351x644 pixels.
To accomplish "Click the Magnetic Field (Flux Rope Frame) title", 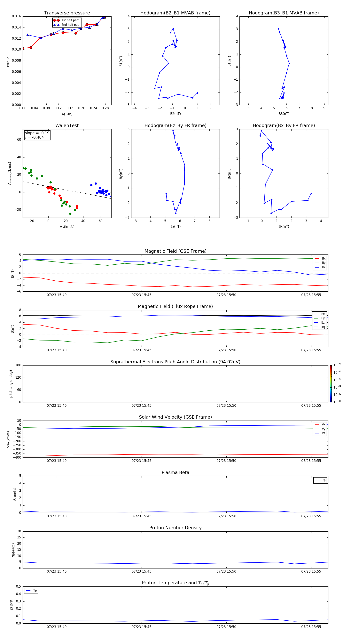I will pyautogui.click(x=175, y=307).
